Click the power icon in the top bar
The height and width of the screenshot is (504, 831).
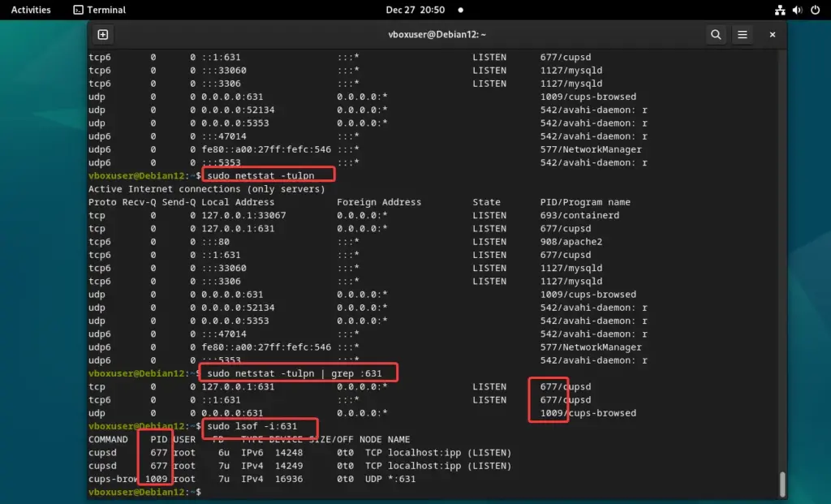[x=815, y=10]
